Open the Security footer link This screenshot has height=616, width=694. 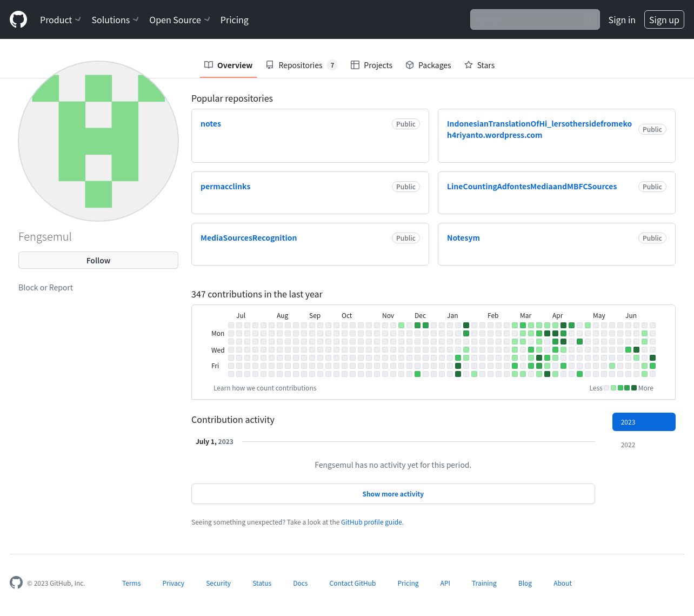(x=218, y=583)
